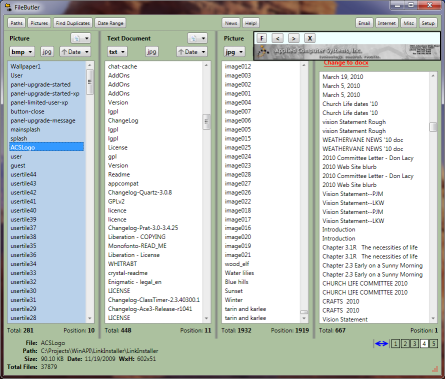The width and height of the screenshot is (445, 379).
Task: Open the txt extension dropdown
Action: 117,52
